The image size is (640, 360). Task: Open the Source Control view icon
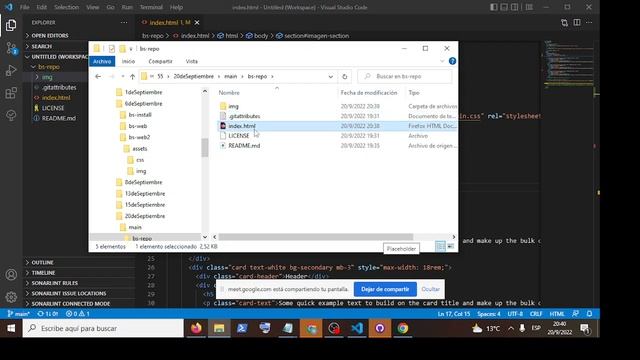(11, 48)
